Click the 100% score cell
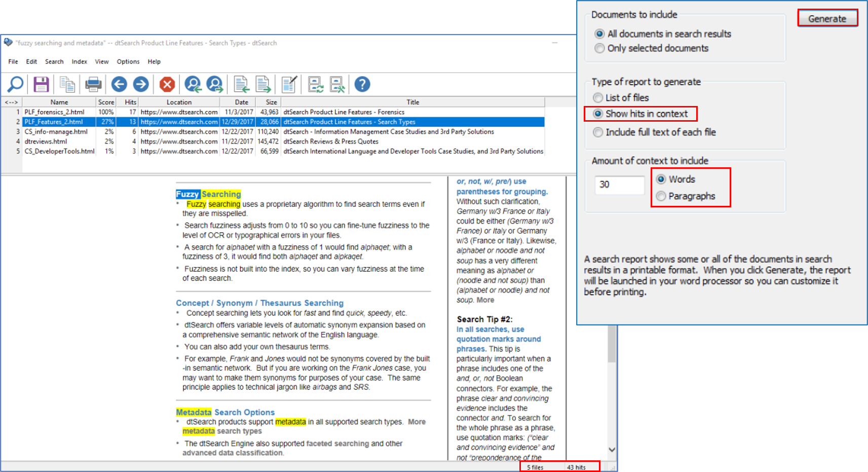Viewport: 868px width, 472px height. 106,112
